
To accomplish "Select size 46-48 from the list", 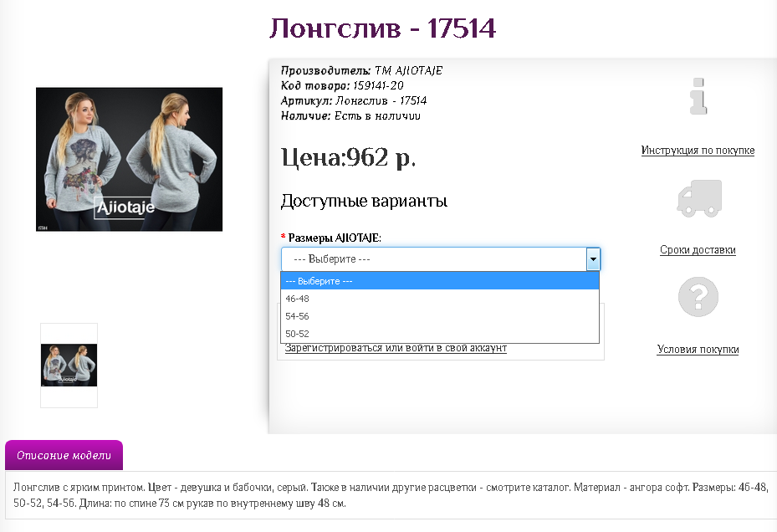I will 440,299.
